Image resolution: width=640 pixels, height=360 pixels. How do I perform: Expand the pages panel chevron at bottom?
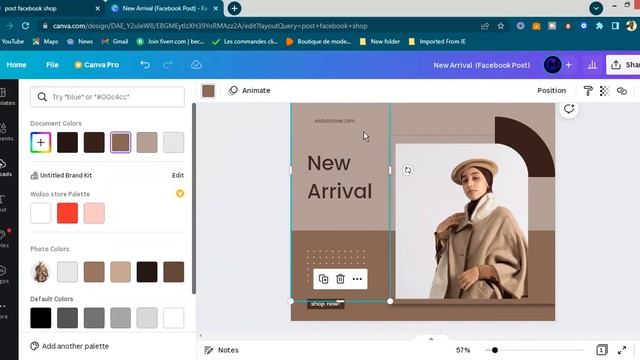[x=431, y=339]
